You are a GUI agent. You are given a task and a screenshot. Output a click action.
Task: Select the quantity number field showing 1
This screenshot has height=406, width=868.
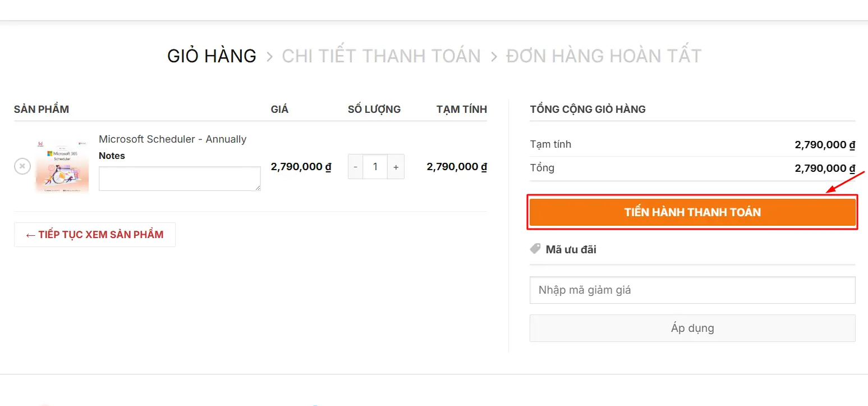pyautogui.click(x=375, y=166)
